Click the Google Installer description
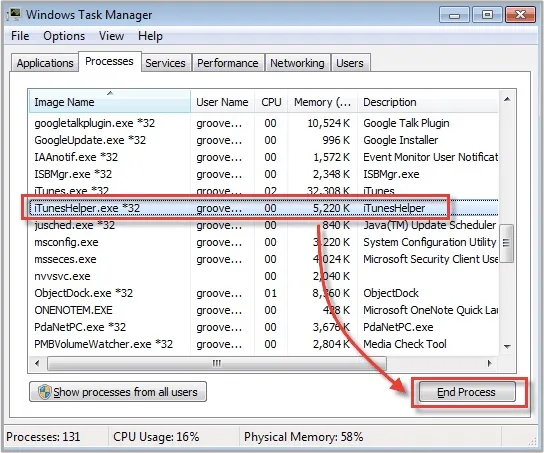This screenshot has height=453, width=544. [x=401, y=140]
